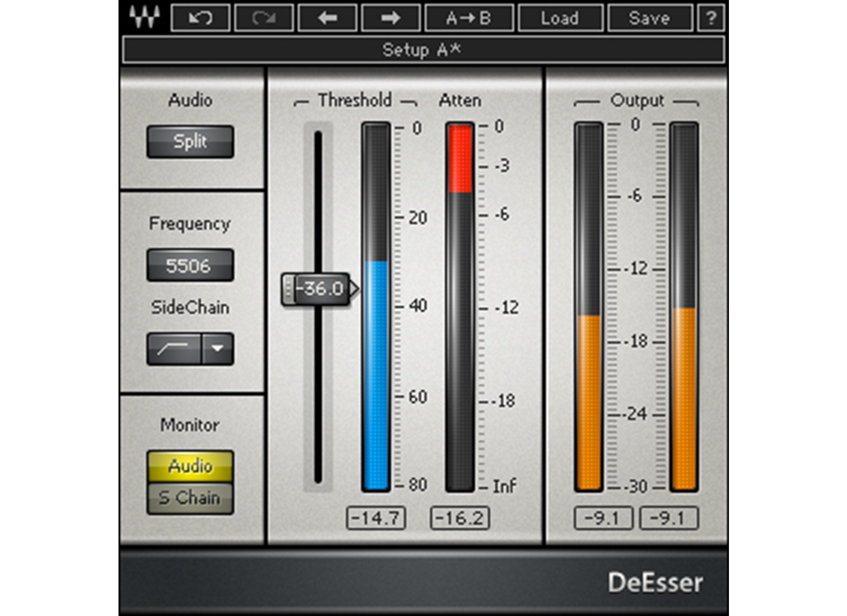Image resolution: width=847 pixels, height=616 pixels.
Task: Go to the next preset with right arrow
Action: point(391,18)
